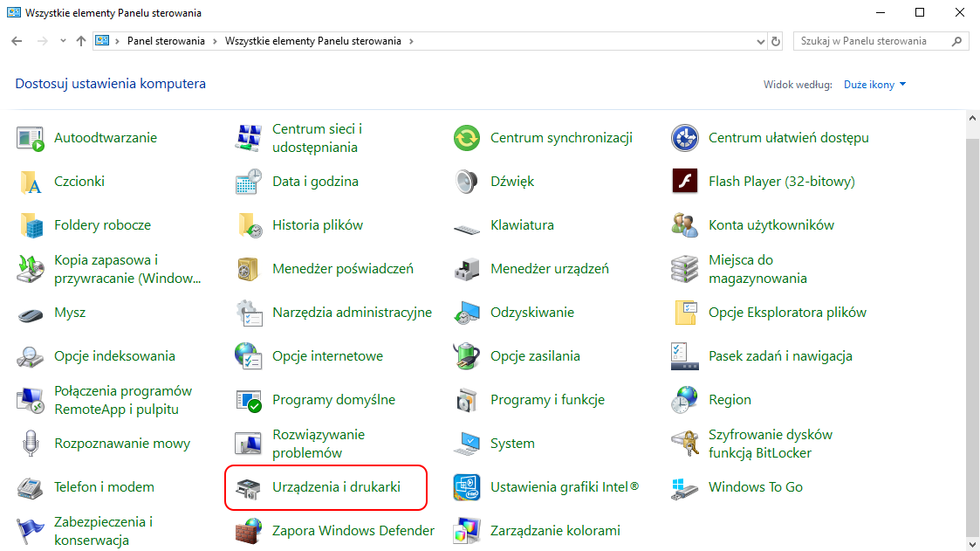Expand chevron after Panel sterowania breadcrumb
Viewport: 980px width, 551px height.
coord(215,41)
